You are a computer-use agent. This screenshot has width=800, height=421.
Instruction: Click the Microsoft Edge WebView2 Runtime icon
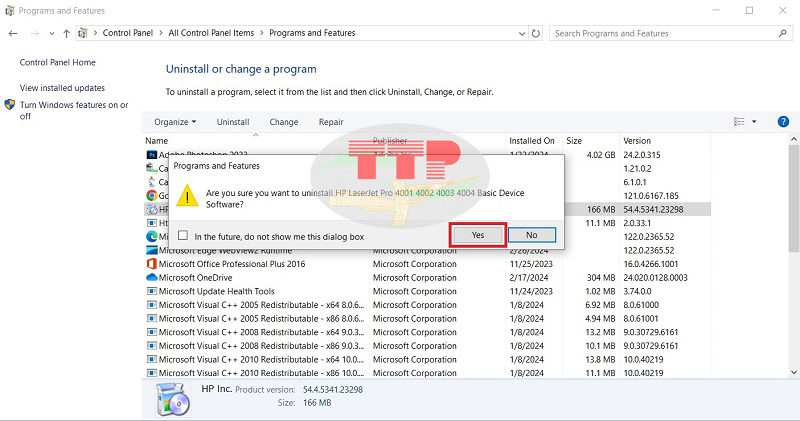152,251
